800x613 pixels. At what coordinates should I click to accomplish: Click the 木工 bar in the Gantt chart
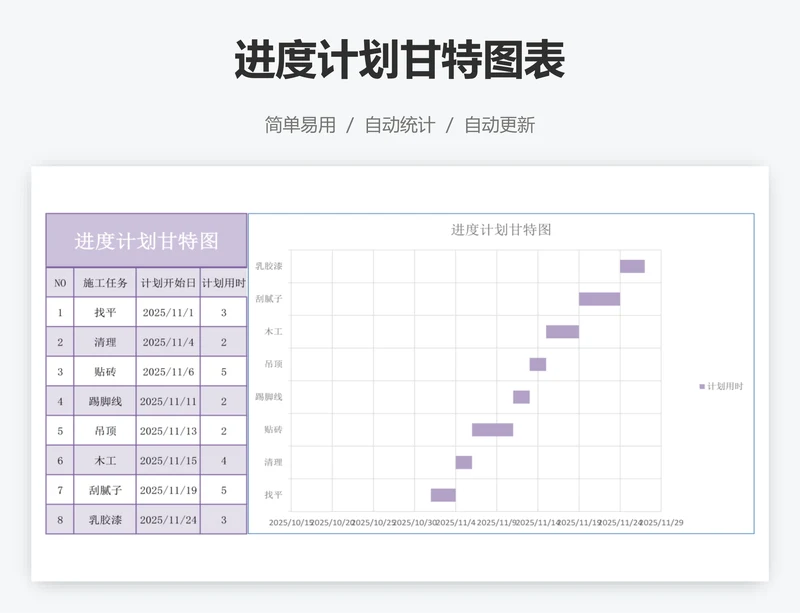tap(560, 330)
